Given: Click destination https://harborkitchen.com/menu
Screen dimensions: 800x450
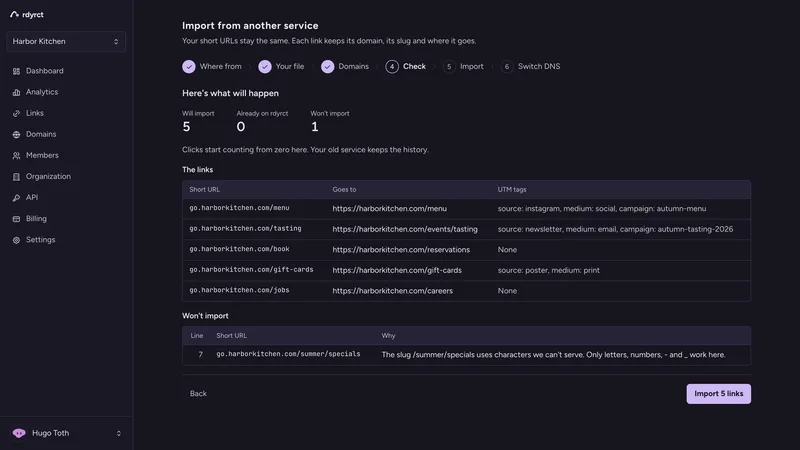Looking at the screenshot, I should (390, 209).
